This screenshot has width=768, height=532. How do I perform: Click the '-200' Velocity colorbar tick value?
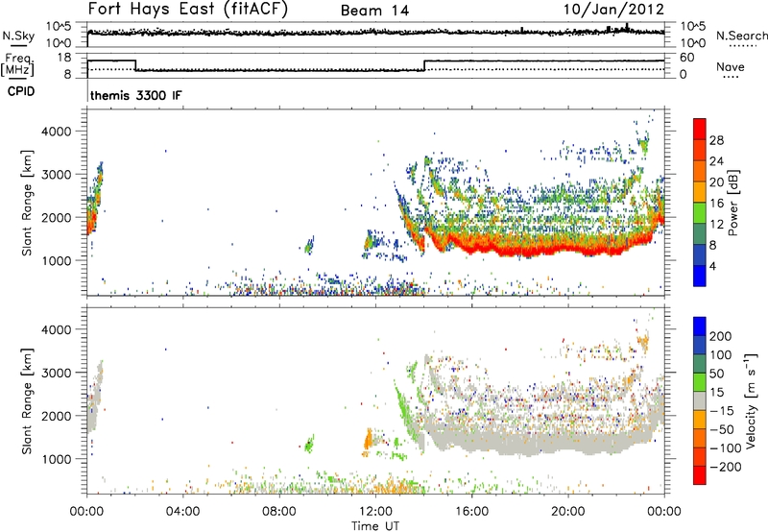[726, 467]
